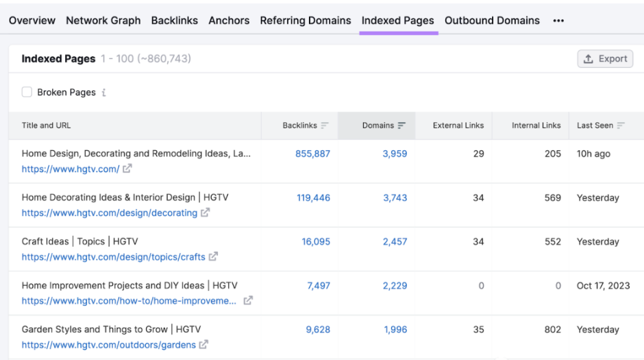Image resolution: width=644 pixels, height=360 pixels.
Task: Open the hgtv.com/how-to/home-improveme... link
Action: tap(129, 301)
